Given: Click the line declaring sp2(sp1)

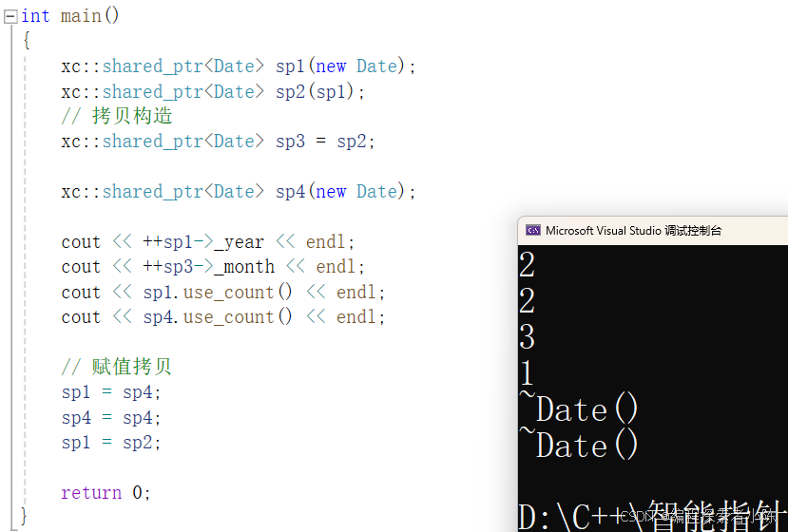Looking at the screenshot, I should [x=213, y=91].
